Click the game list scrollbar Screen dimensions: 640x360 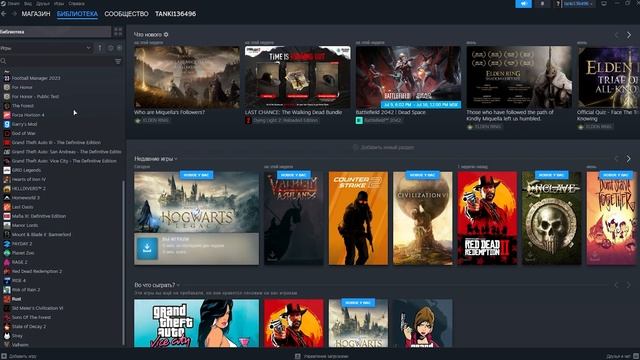[124, 262]
